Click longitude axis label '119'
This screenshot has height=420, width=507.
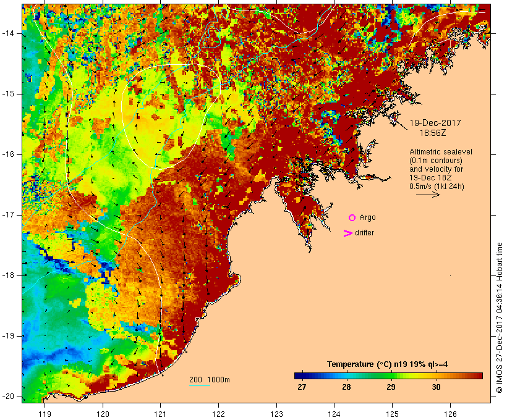[45, 414]
